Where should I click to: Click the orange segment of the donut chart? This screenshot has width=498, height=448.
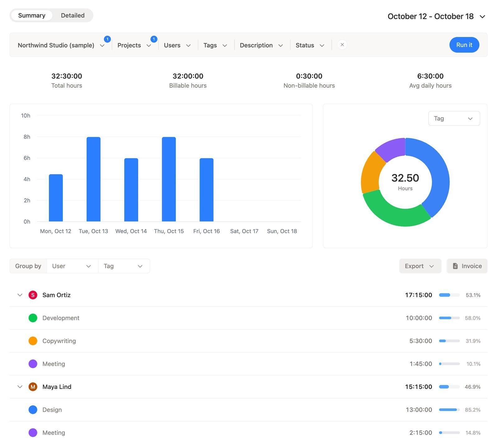[x=371, y=173]
